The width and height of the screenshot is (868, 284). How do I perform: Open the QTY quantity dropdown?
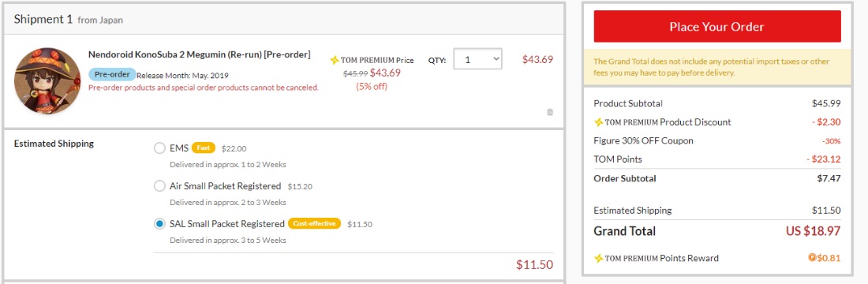coord(477,59)
